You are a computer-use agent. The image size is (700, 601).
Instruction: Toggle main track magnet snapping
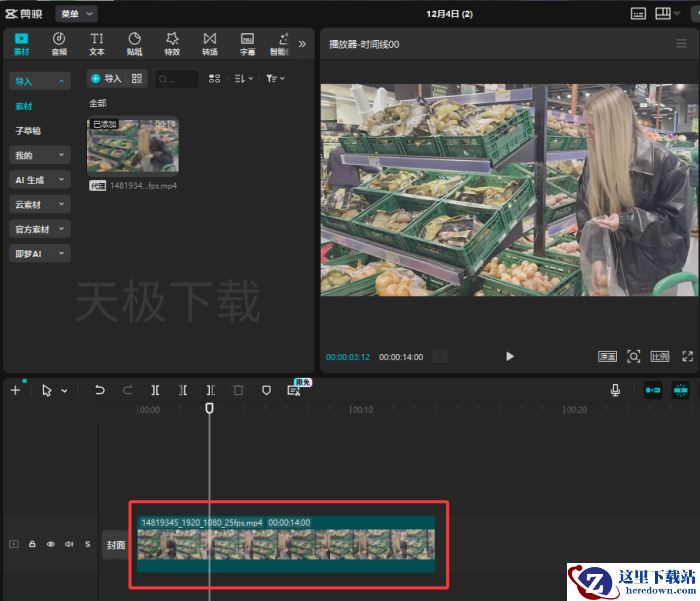pyautogui.click(x=652, y=390)
